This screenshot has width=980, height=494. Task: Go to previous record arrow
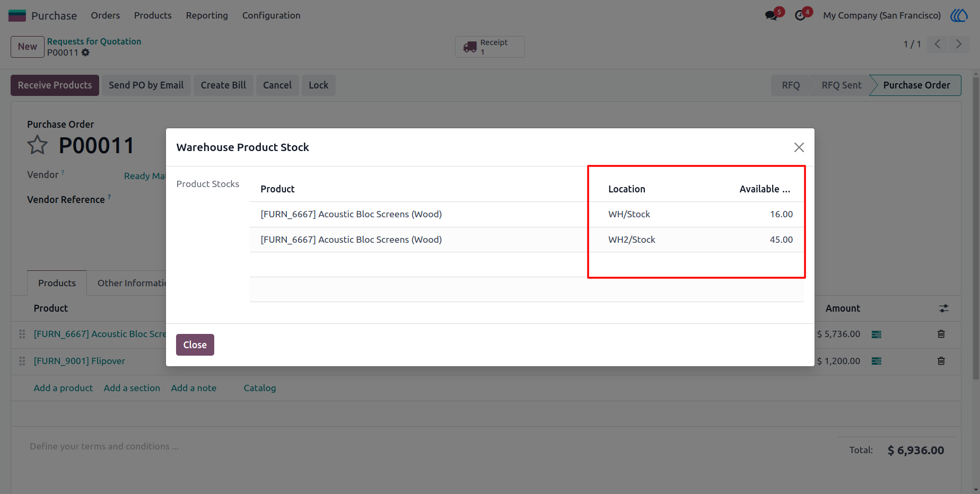pyautogui.click(x=938, y=44)
